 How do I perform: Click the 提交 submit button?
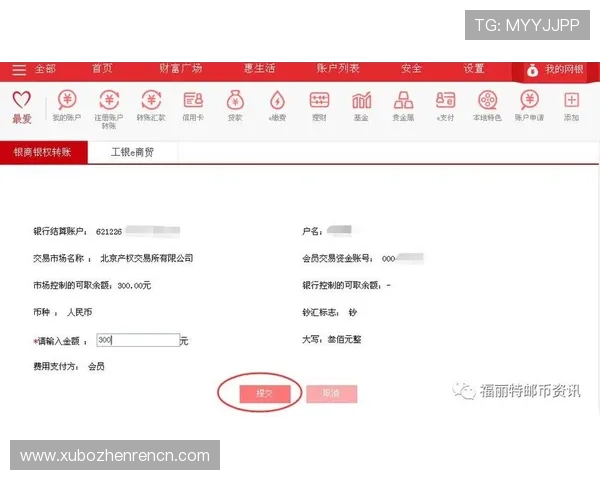(x=265, y=393)
